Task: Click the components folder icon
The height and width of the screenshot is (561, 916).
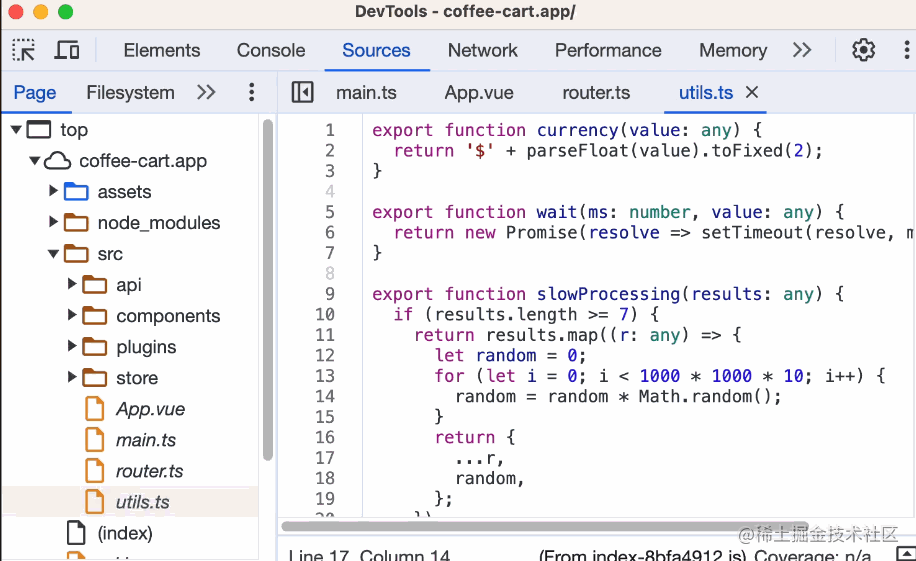Action: point(95,316)
